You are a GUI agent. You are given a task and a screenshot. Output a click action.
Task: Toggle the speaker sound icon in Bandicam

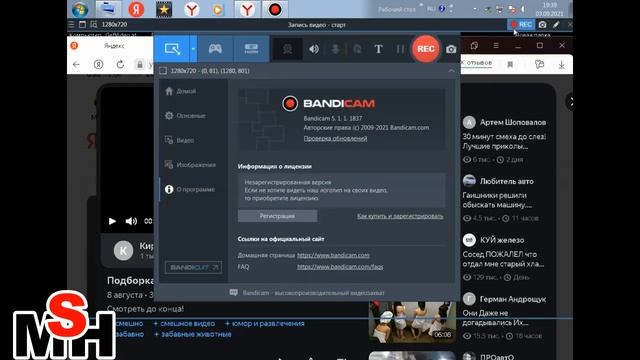point(313,49)
